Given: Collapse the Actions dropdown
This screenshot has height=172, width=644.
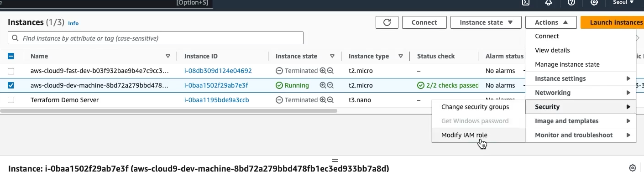Looking at the screenshot, I should tap(551, 22).
